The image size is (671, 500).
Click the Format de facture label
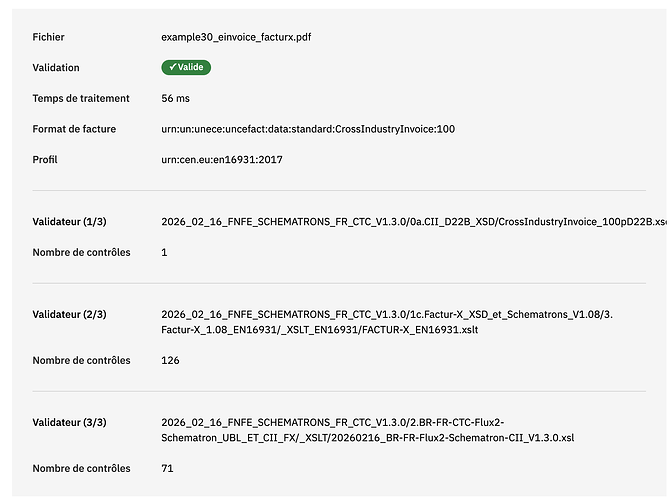pyautogui.click(x=74, y=129)
